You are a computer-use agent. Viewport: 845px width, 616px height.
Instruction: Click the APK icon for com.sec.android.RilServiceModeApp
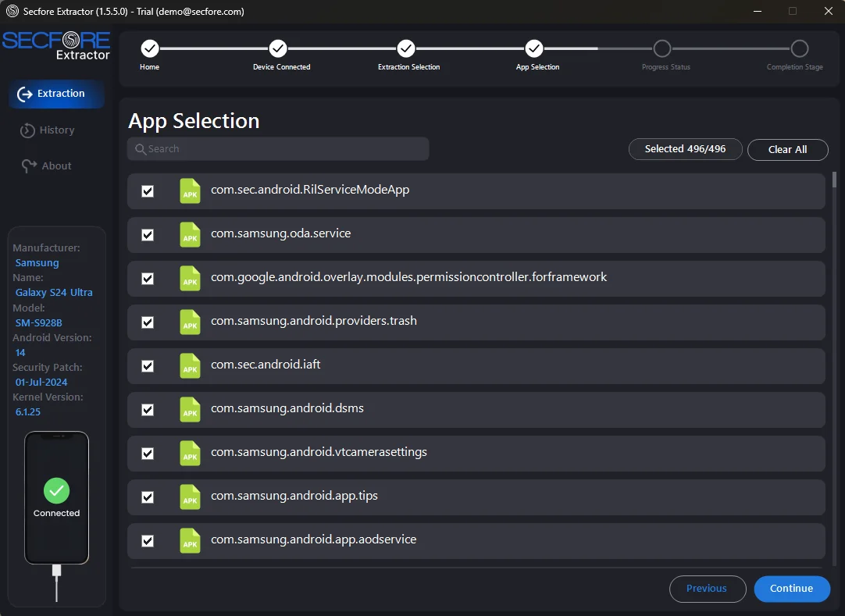(190, 191)
